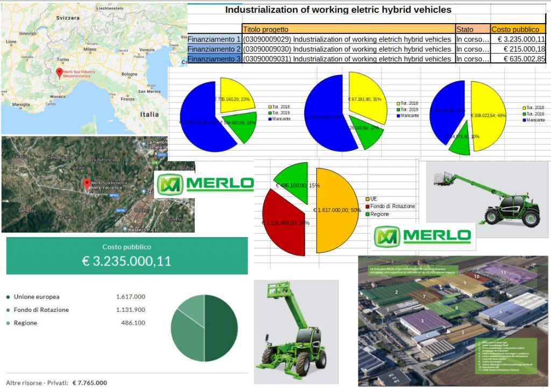Click the SS705 road badge on satellite map
This screenshot has height=392, width=551.
121,210
